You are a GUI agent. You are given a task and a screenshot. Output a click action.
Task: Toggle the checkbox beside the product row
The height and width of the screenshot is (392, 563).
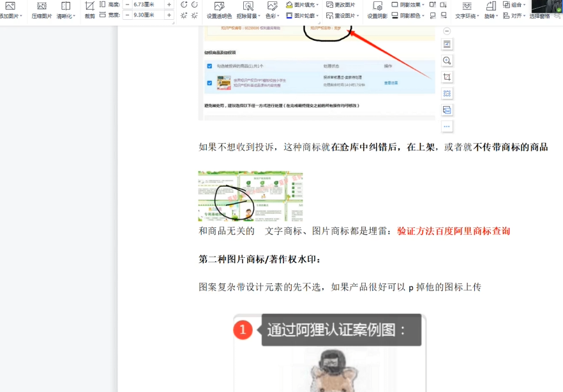coord(209,83)
